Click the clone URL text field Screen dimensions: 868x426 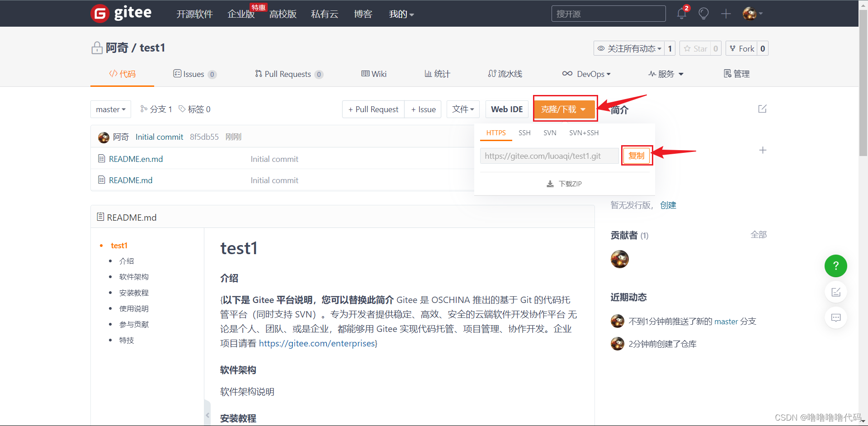549,156
